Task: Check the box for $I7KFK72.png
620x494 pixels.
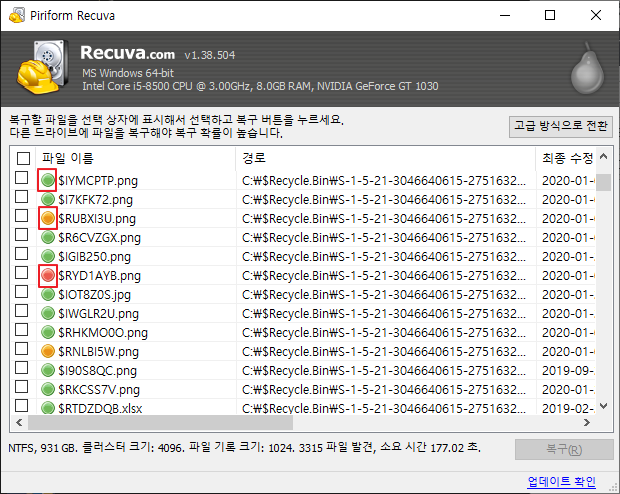Action: [21, 197]
